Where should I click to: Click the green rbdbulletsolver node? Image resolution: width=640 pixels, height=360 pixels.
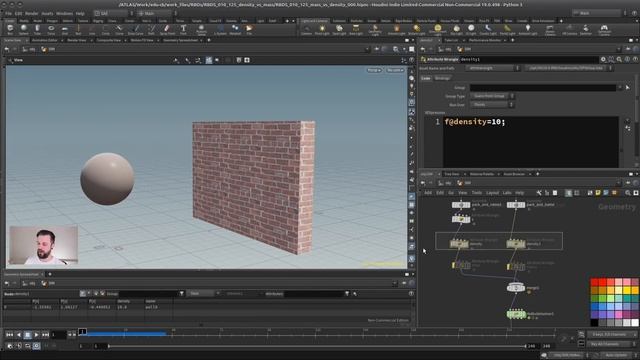(x=516, y=314)
